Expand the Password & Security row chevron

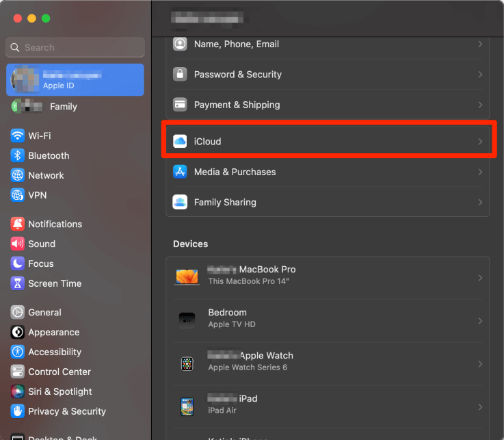480,75
